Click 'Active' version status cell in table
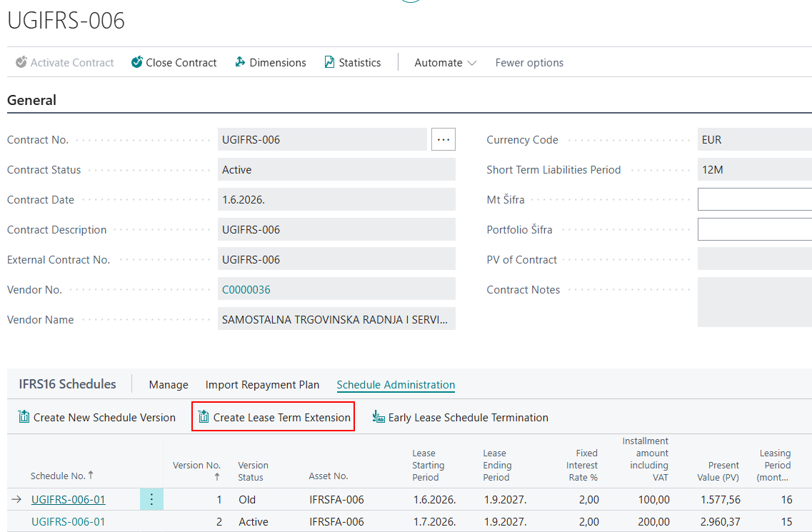This screenshot has height=532, width=812. click(254, 521)
